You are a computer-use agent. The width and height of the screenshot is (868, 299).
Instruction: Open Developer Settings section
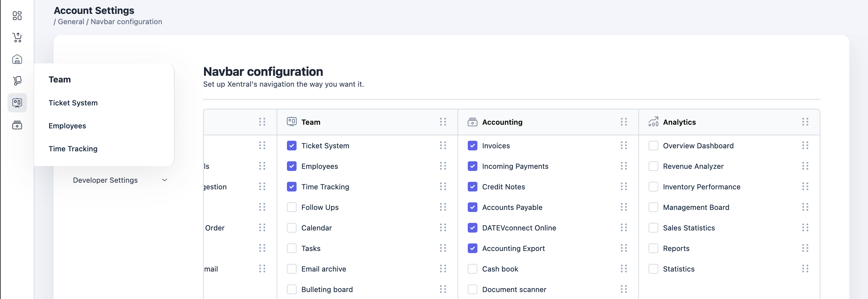(x=105, y=180)
